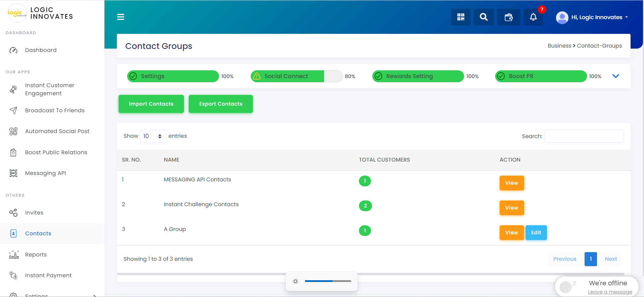Click the Logic Innovates logo

click(17, 13)
